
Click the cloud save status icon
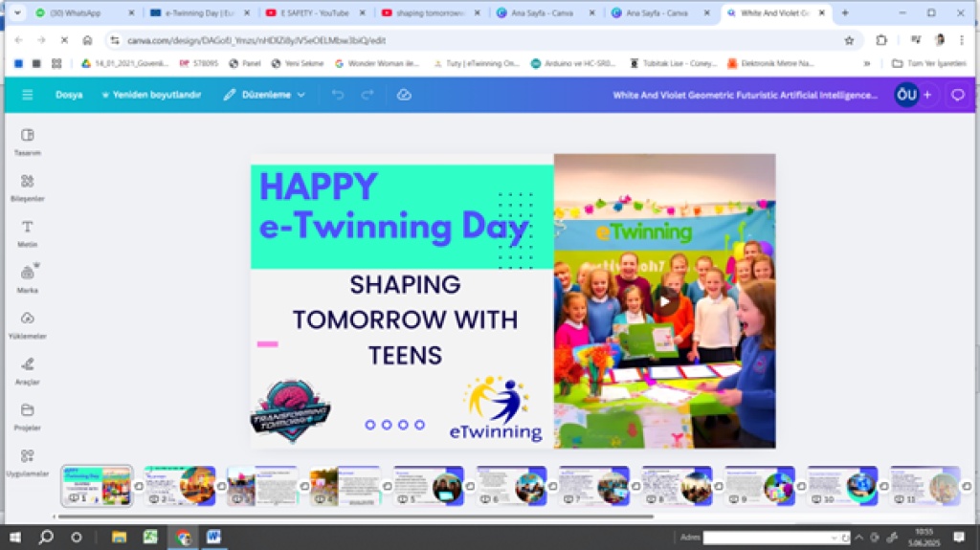404,95
